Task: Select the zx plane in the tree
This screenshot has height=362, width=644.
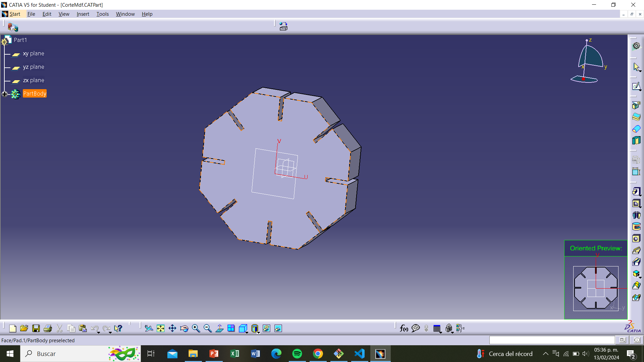Action: click(x=34, y=80)
